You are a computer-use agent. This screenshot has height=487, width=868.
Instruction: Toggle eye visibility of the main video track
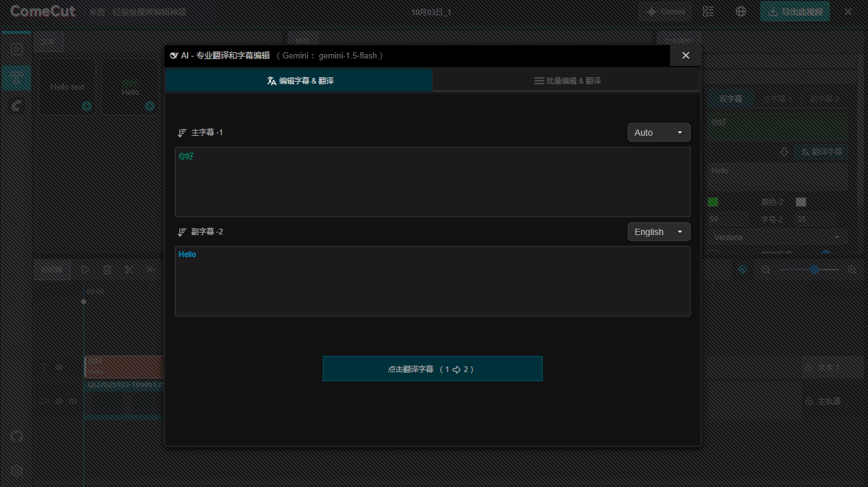click(x=59, y=401)
